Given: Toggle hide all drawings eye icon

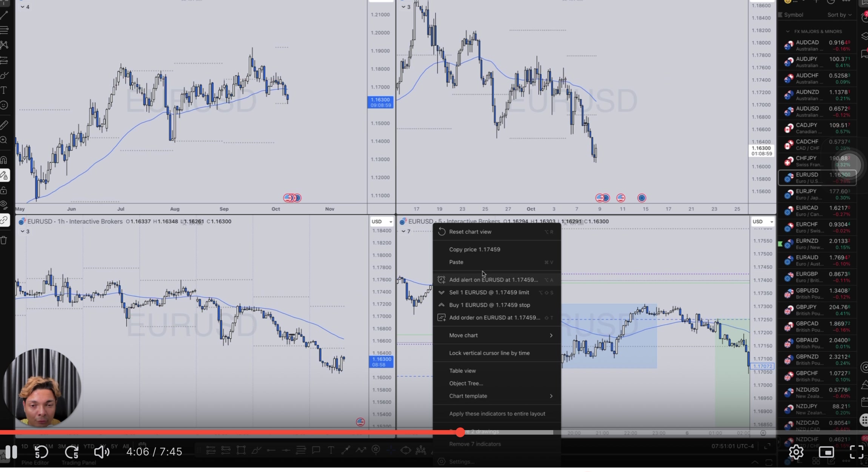Looking at the screenshot, I should click(4, 205).
